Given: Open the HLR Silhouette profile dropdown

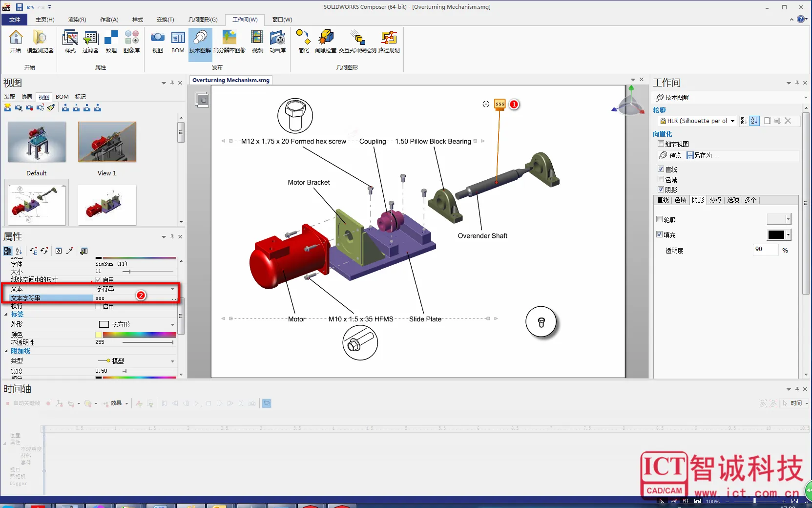Looking at the screenshot, I should coord(732,121).
